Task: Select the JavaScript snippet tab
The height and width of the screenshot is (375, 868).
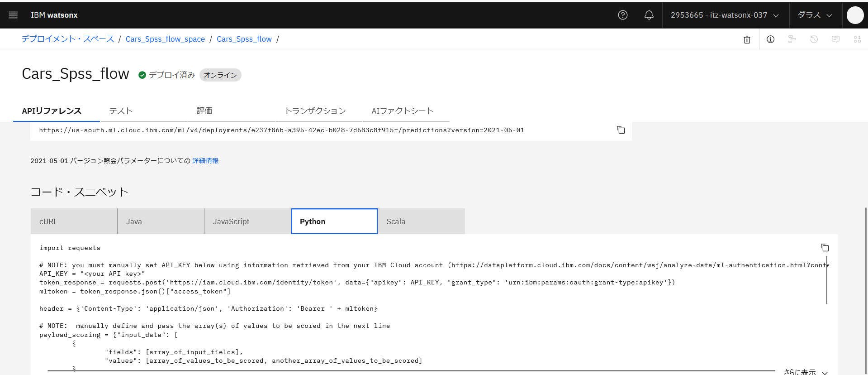Action: coord(247,221)
